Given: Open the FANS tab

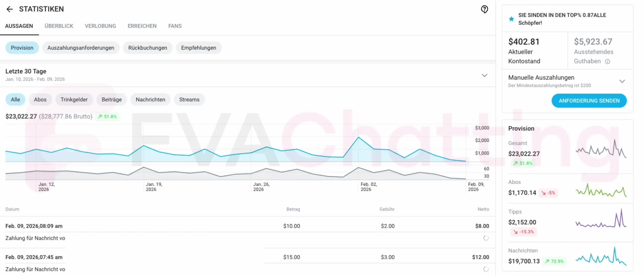Looking at the screenshot, I should click(175, 26).
